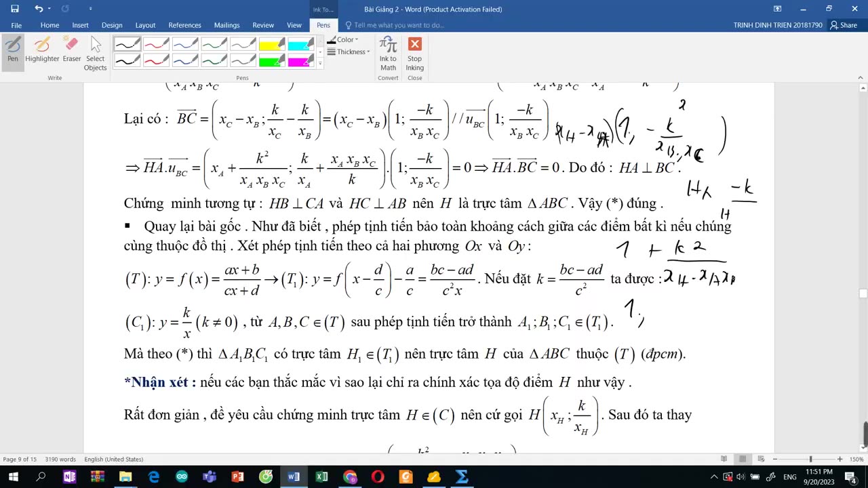This screenshot has height=488, width=868.
Task: Switch to the Layout tab
Action: 145,25
